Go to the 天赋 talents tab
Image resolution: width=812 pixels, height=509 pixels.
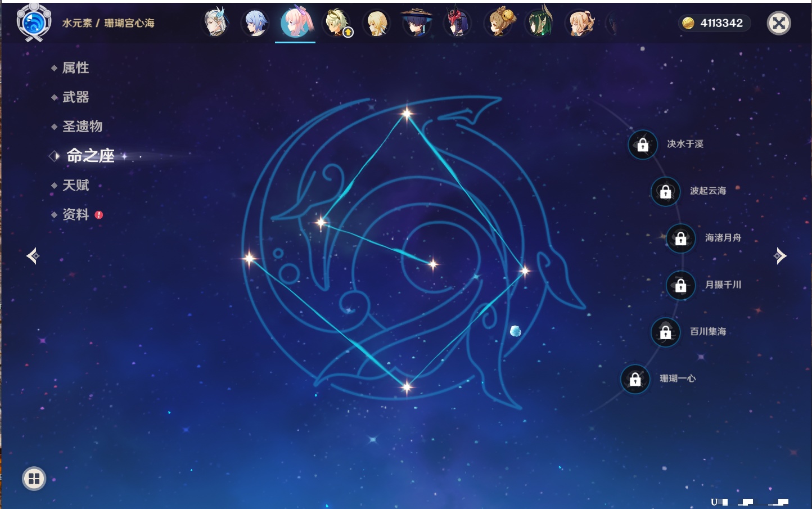pyautogui.click(x=75, y=185)
